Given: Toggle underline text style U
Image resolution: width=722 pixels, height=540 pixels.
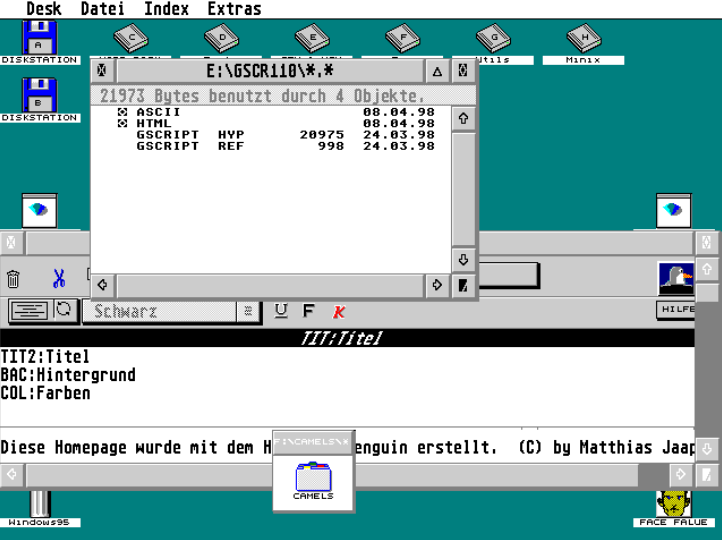Looking at the screenshot, I should [281, 312].
